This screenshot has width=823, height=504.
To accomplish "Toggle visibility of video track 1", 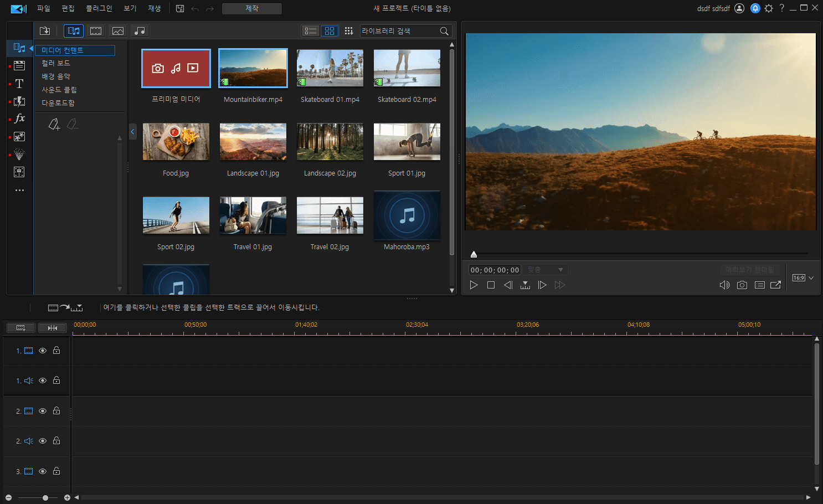I will (x=43, y=351).
